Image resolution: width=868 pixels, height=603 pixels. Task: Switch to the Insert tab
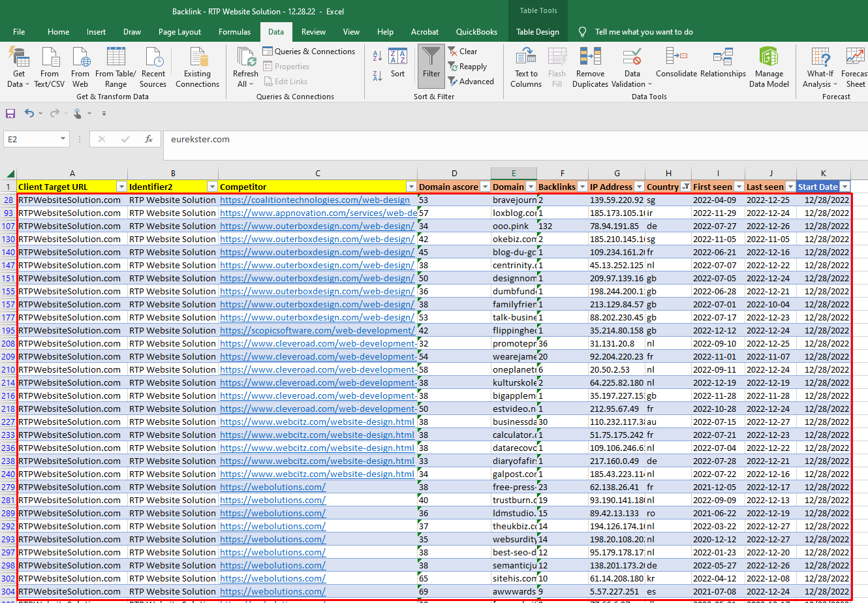96,32
